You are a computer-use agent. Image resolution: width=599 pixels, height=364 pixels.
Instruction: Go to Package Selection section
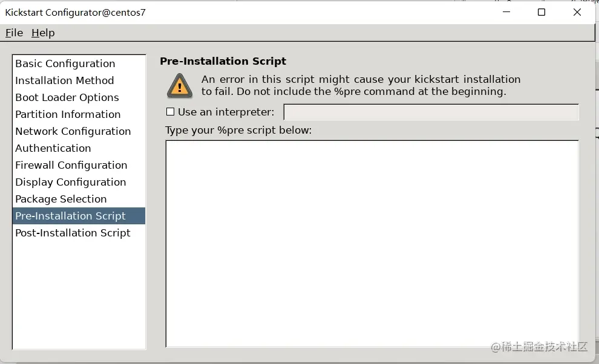coord(79,199)
